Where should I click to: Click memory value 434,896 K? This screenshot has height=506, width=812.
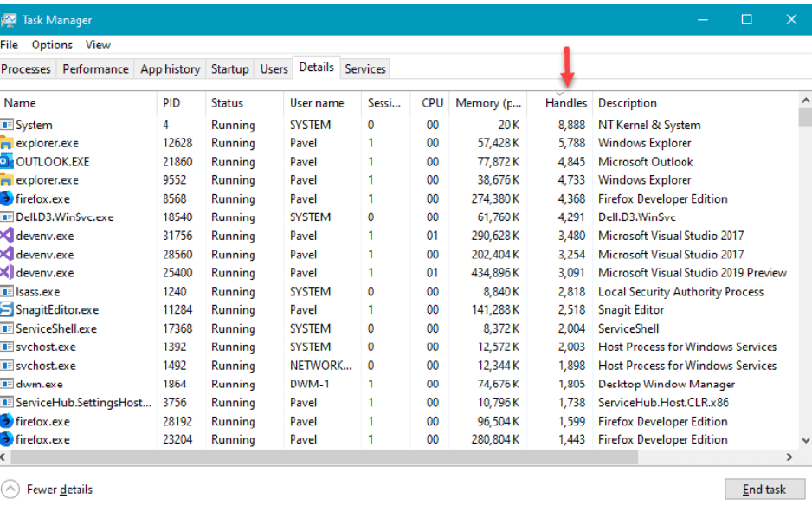tap(495, 273)
